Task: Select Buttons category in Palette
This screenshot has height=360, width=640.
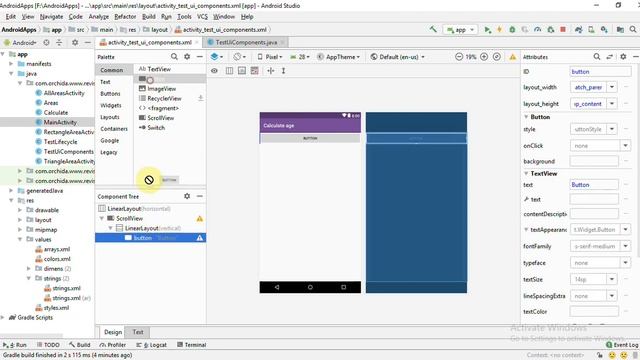Action: pos(110,94)
